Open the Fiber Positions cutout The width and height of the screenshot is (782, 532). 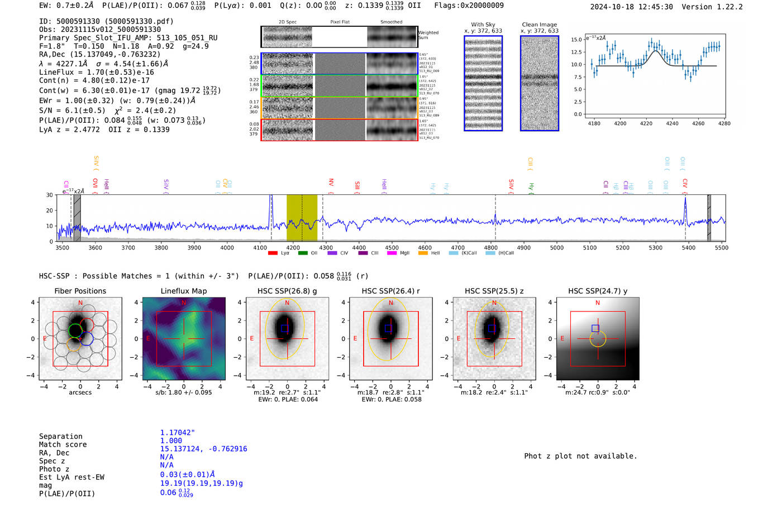(x=80, y=339)
